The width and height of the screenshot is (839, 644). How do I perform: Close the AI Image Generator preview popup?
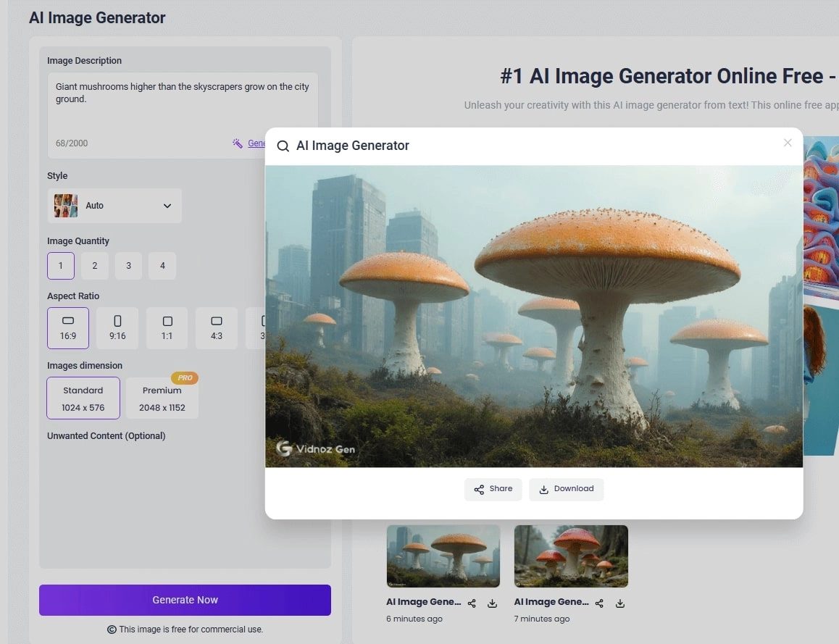point(788,143)
